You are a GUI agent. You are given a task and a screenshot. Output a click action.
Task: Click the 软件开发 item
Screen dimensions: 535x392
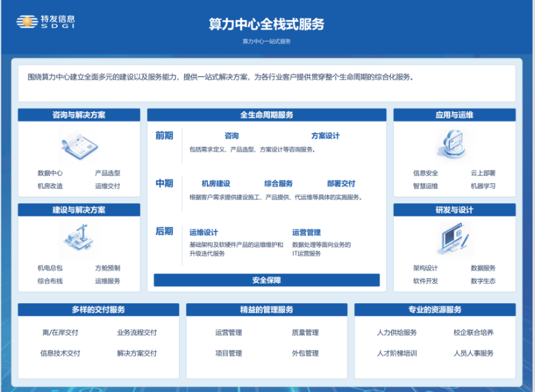pyautogui.click(x=426, y=281)
